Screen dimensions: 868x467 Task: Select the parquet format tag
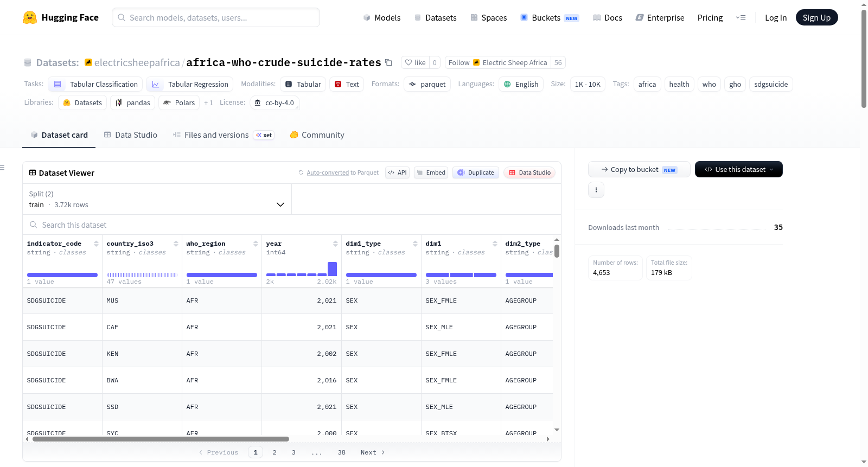coord(427,84)
